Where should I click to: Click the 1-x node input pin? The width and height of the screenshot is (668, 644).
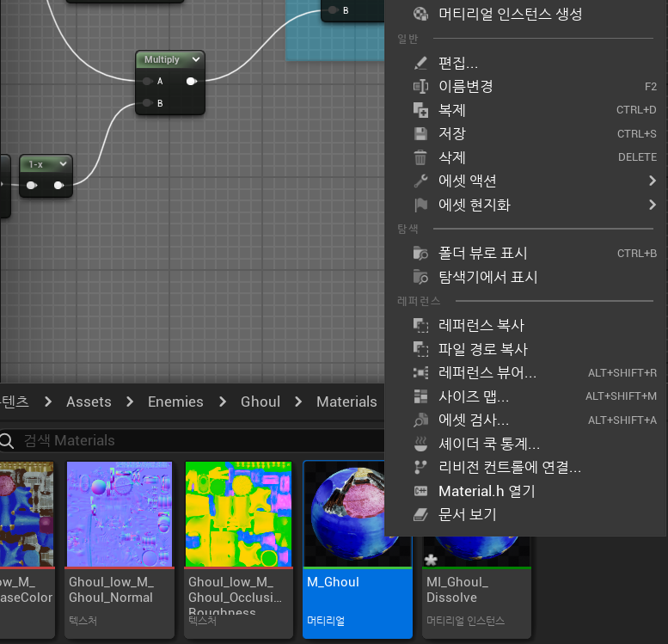pos(32,185)
